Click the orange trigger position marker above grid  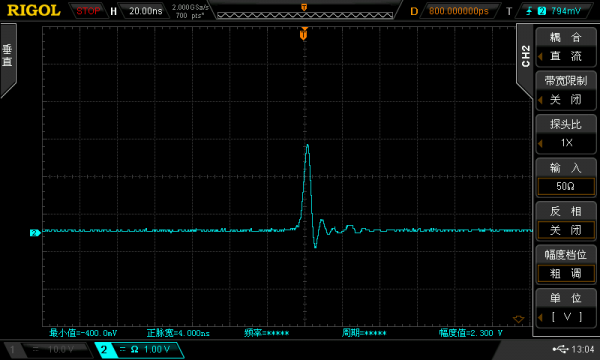[304, 34]
